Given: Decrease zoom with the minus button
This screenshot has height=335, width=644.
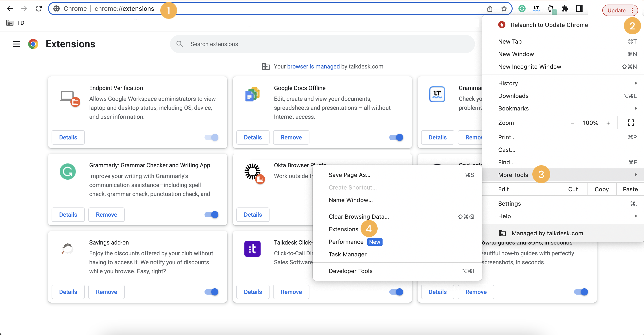Looking at the screenshot, I should coord(572,123).
